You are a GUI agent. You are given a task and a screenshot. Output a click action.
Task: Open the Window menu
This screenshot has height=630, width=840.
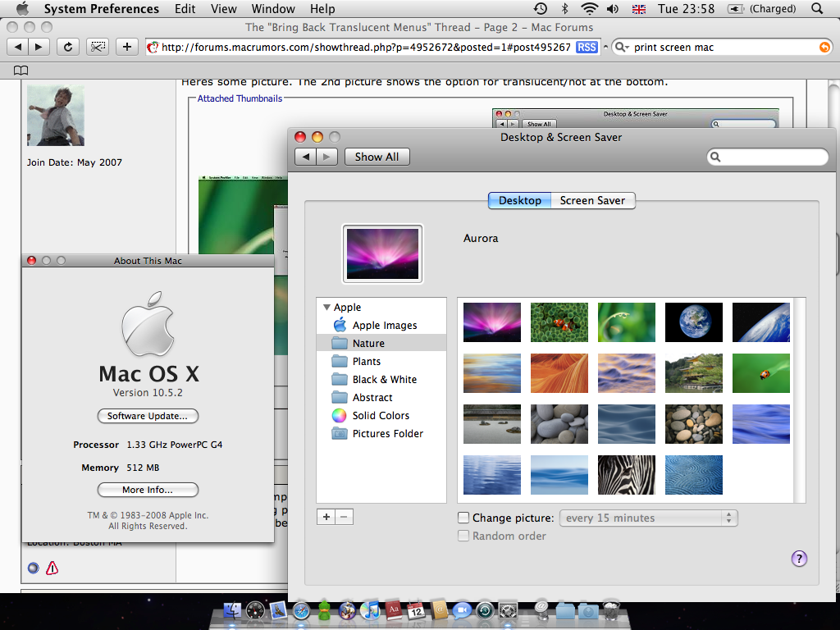273,9
